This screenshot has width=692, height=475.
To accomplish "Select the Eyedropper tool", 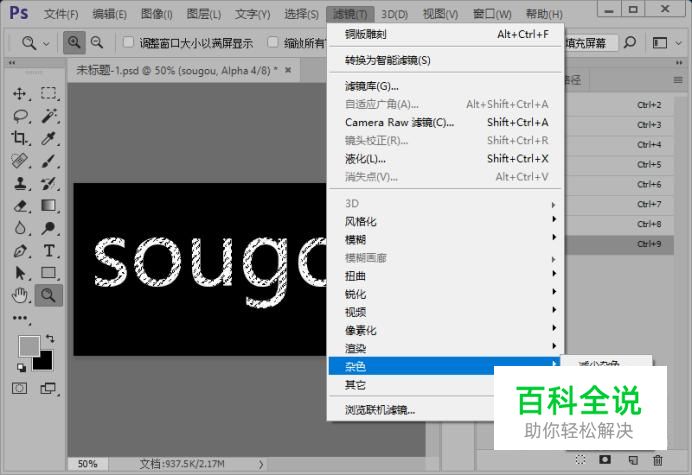I will (49, 138).
